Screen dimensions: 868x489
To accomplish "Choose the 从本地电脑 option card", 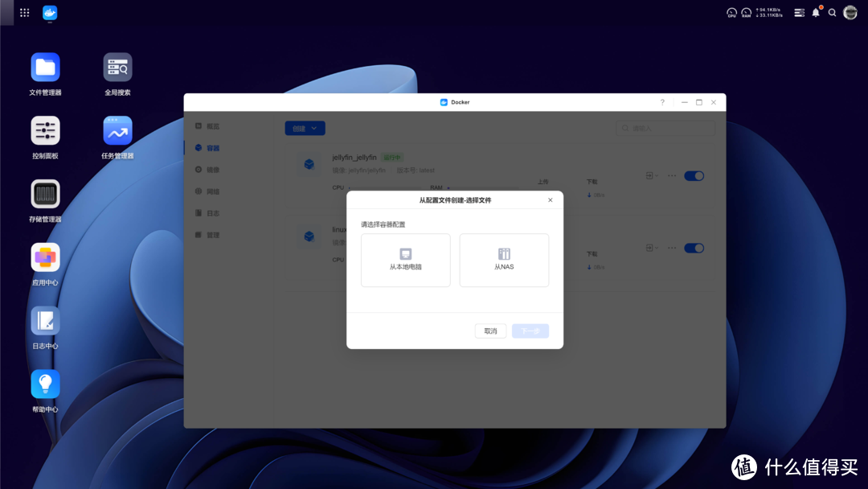I will (x=406, y=261).
